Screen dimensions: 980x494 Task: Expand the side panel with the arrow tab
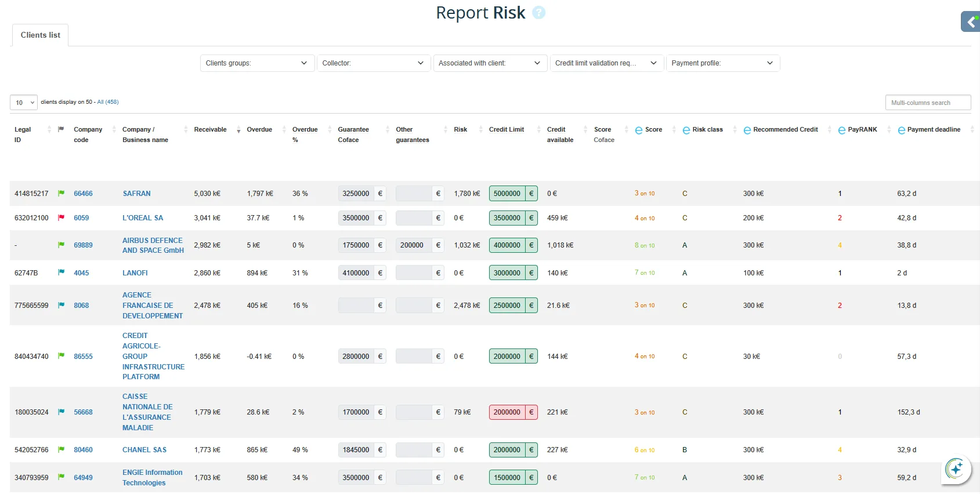pyautogui.click(x=971, y=22)
